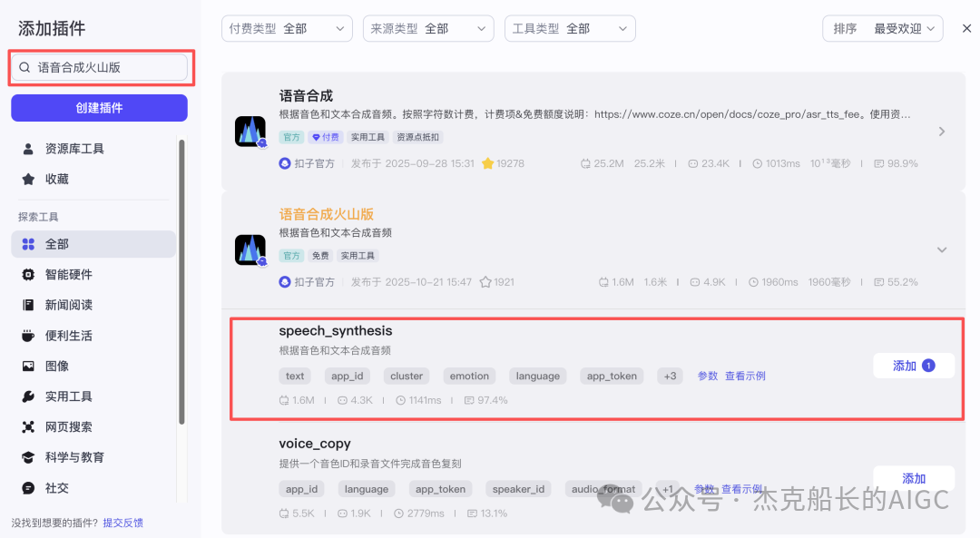Select 网页搜索 category
This screenshot has width=980, height=538.
[x=93, y=426]
